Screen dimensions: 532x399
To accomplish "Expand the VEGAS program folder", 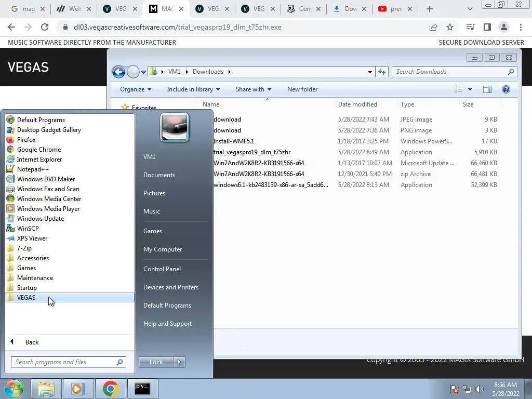I will point(70,297).
